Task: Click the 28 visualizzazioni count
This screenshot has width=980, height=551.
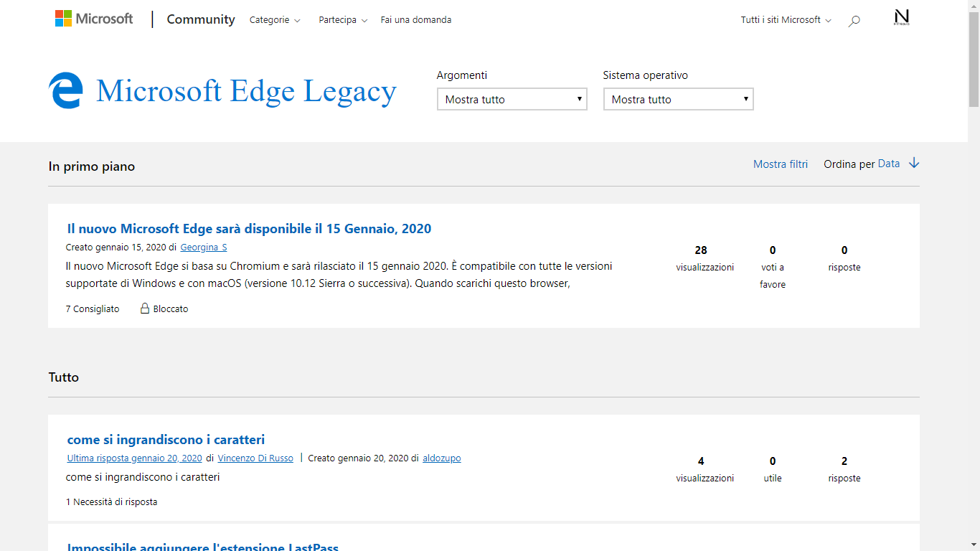Action: tap(705, 258)
